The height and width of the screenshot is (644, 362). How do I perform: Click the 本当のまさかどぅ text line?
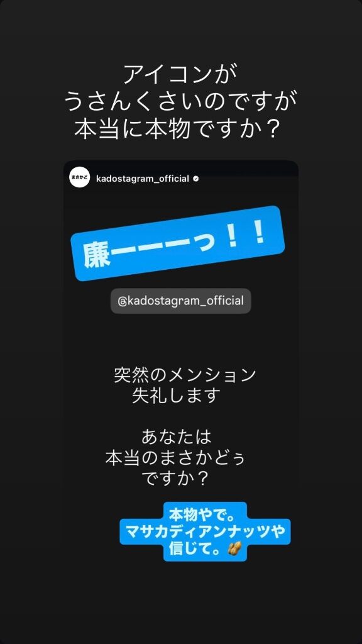(175, 458)
